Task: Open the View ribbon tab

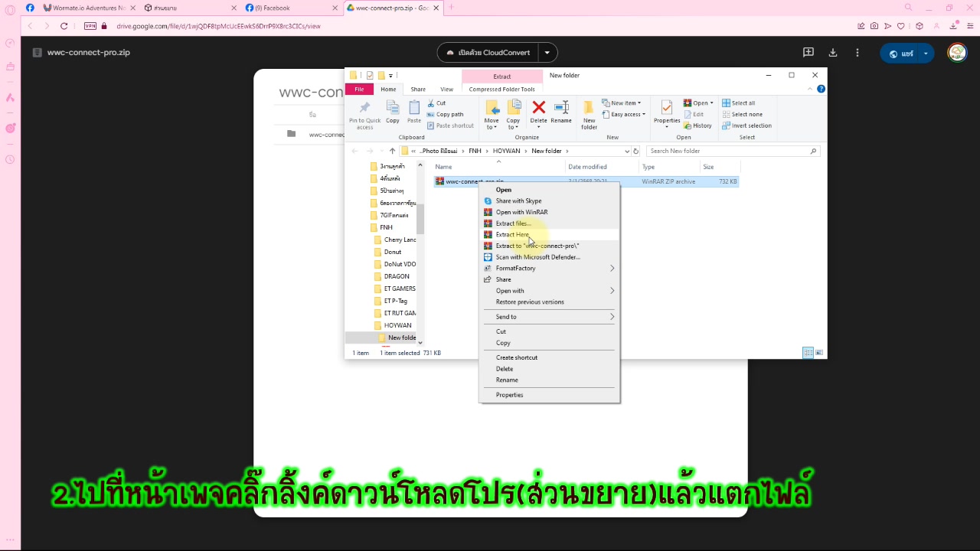Action: 446,90
